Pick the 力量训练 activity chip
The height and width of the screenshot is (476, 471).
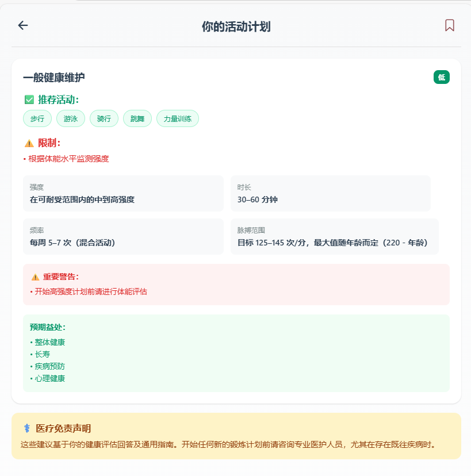coord(178,119)
